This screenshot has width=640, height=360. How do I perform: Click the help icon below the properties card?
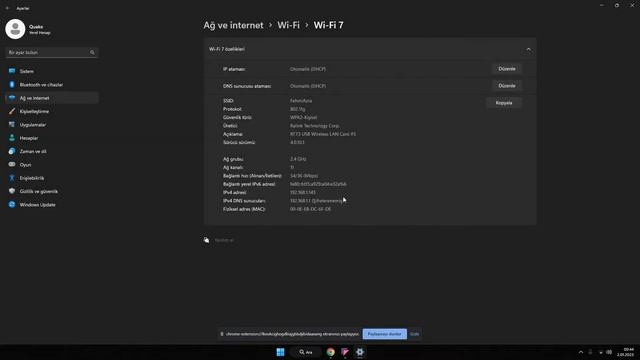[207, 240]
